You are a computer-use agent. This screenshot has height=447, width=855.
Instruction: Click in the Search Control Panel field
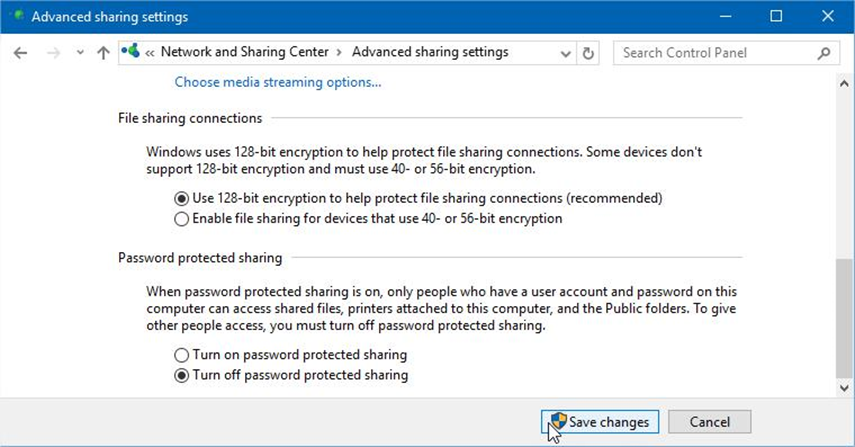tap(715, 53)
